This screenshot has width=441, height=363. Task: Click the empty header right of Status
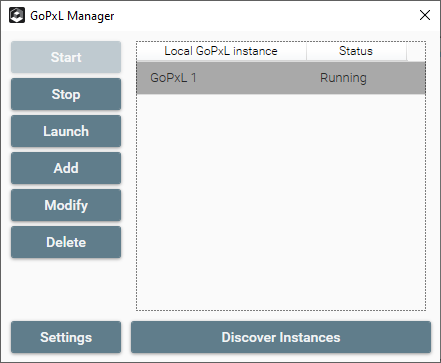(416, 51)
